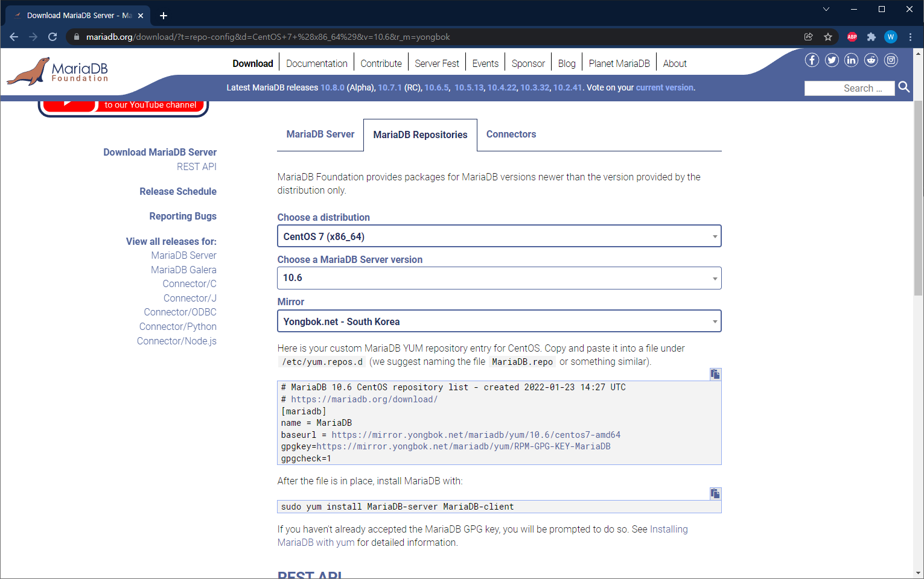924x579 pixels.
Task: View releases for Connector/J
Action: click(x=190, y=299)
